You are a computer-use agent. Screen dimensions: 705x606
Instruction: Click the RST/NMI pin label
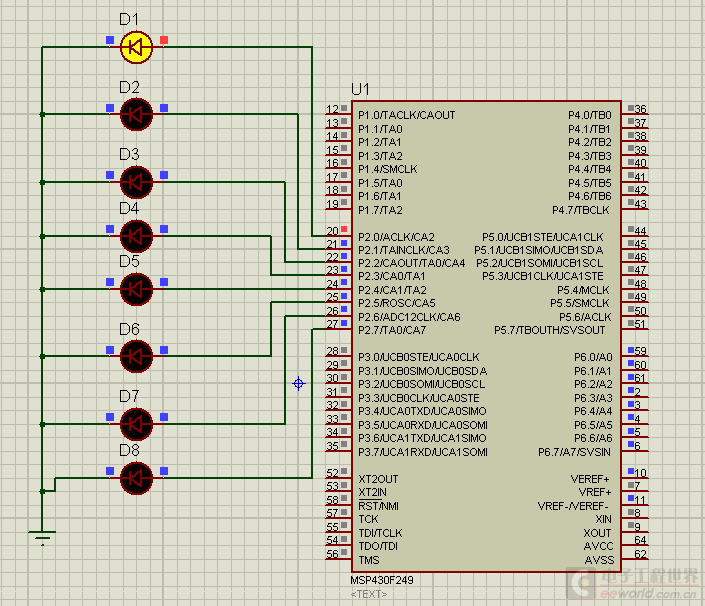[378, 506]
